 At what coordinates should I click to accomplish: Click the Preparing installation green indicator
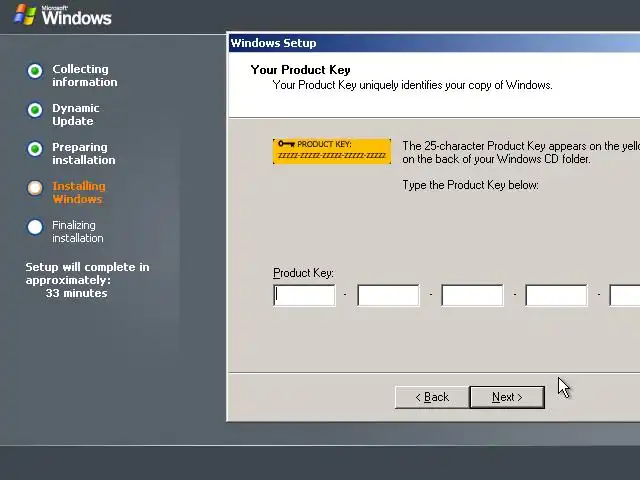pos(35,149)
